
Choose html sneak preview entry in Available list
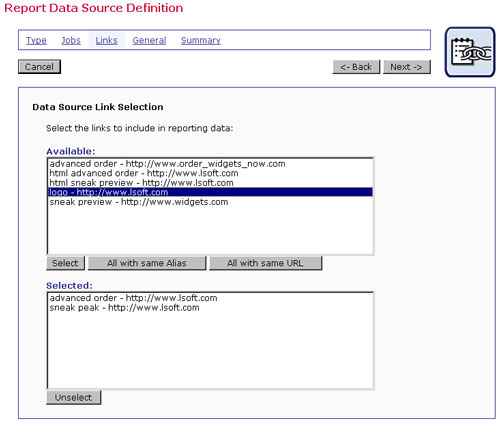pos(210,183)
